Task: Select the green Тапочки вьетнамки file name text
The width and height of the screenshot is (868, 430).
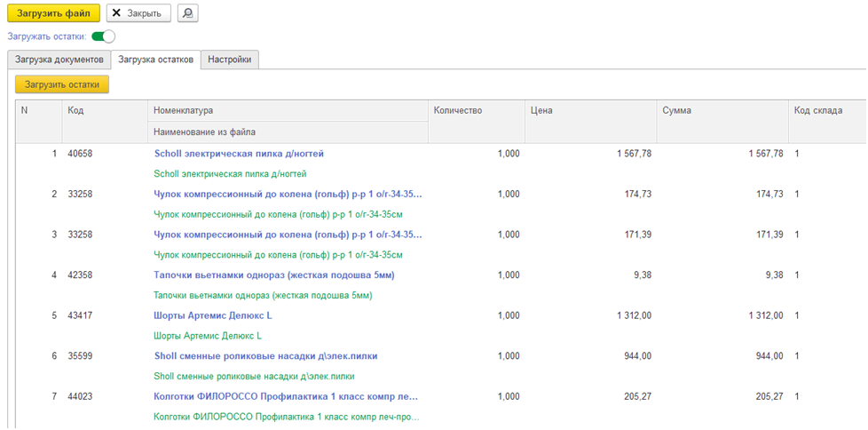Action: (x=263, y=296)
